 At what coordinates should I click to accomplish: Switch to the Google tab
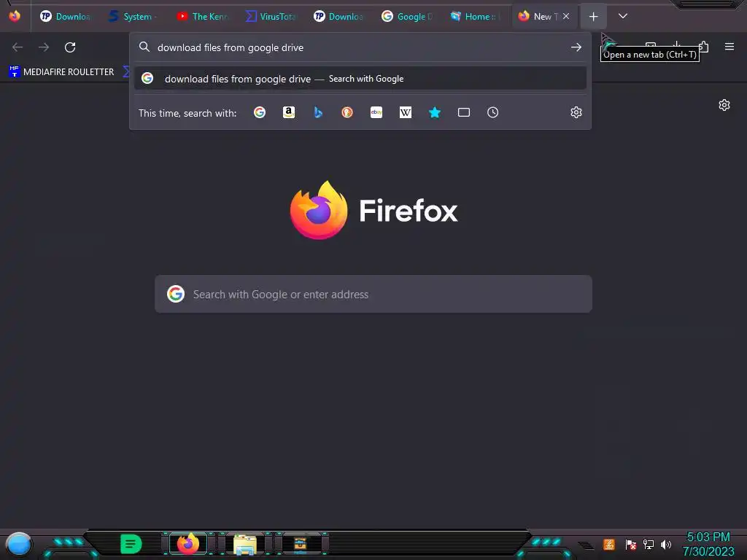[407, 17]
